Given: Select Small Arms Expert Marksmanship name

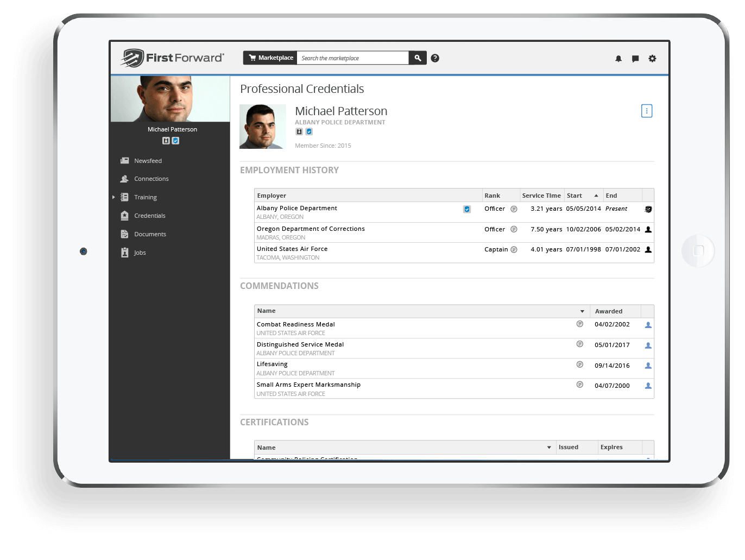Looking at the screenshot, I should pos(308,385).
